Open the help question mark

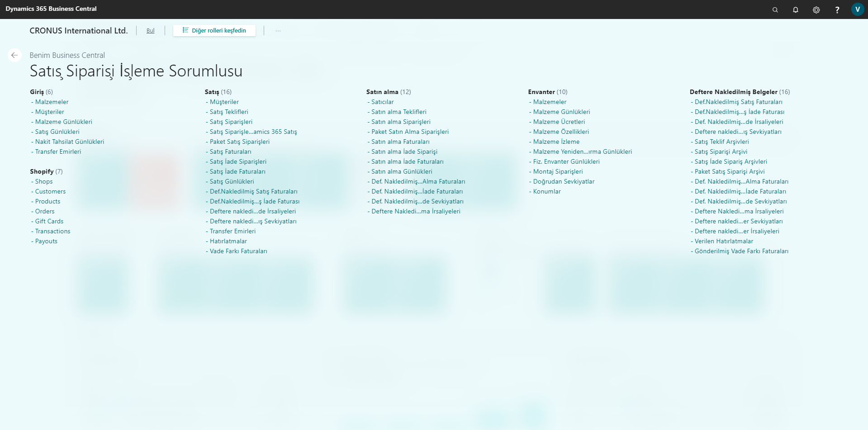[x=837, y=9]
